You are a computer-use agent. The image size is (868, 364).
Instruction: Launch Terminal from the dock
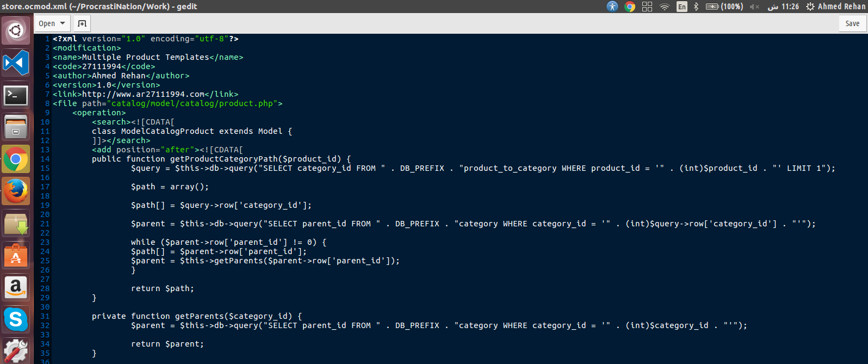click(x=16, y=96)
